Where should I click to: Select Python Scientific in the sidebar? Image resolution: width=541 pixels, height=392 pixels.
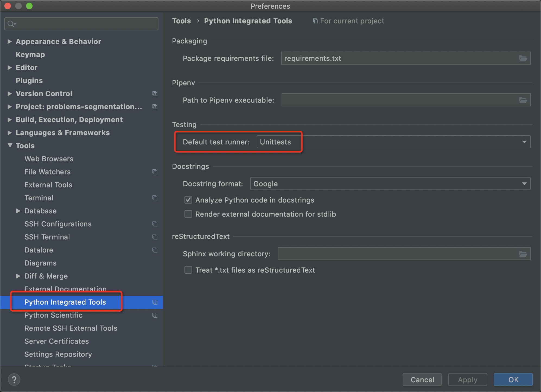click(53, 315)
